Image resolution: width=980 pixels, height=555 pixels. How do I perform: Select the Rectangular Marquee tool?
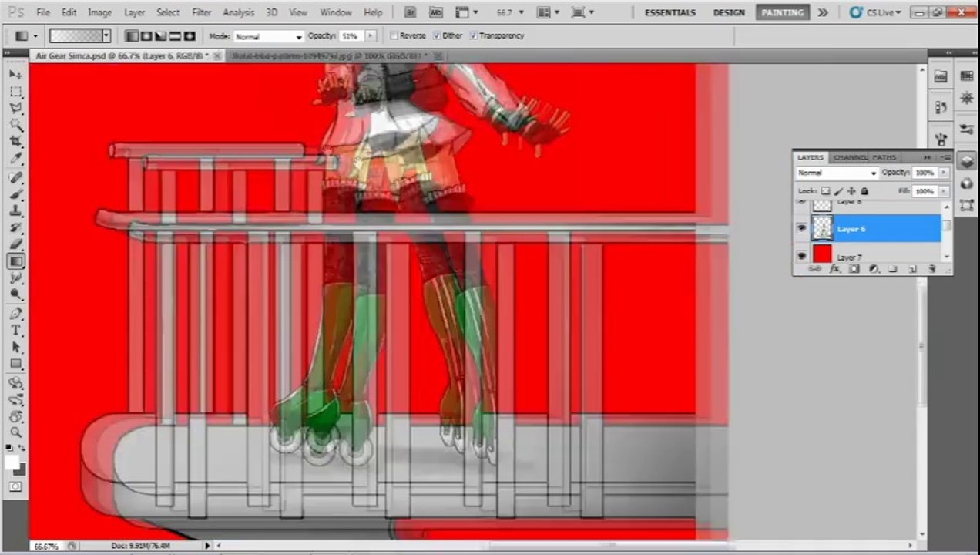[16, 92]
